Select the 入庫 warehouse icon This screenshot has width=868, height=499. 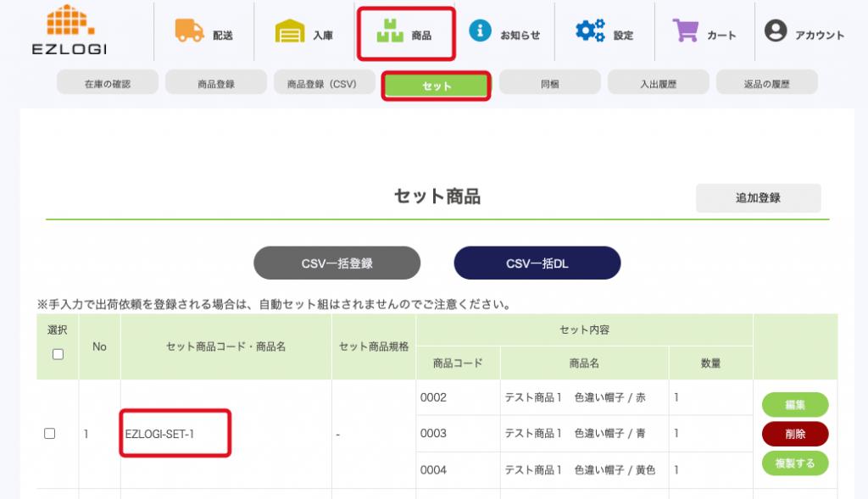click(290, 32)
